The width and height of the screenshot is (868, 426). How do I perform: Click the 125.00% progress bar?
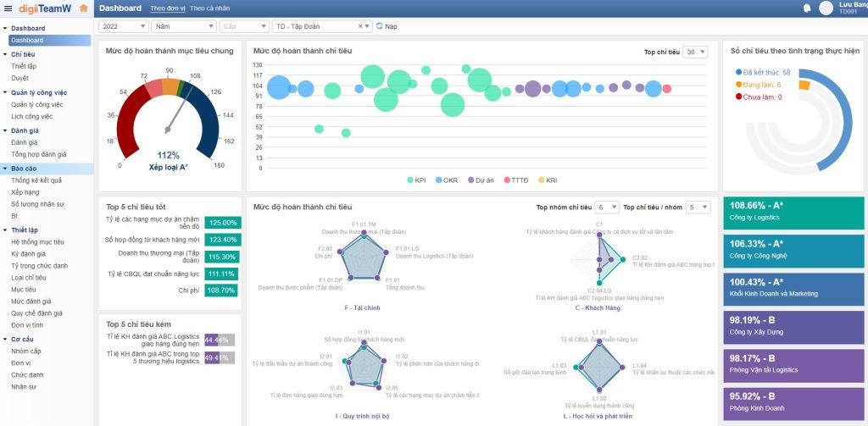(x=223, y=223)
